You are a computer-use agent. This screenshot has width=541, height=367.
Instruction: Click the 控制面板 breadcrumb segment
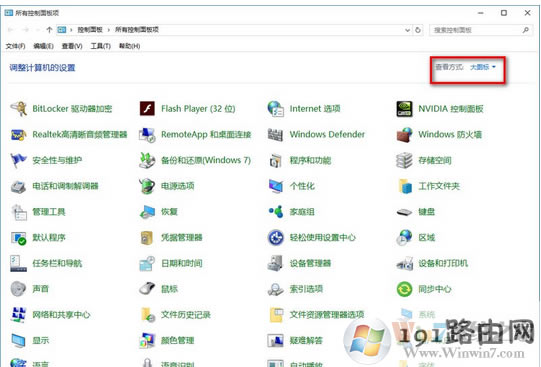click(x=90, y=30)
